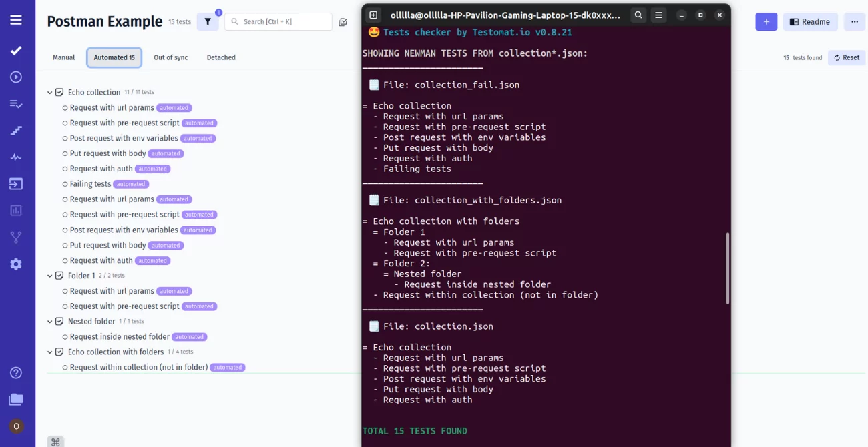This screenshot has width=868, height=447.
Task: Check the Nested folder checkbox
Action: pyautogui.click(x=59, y=321)
